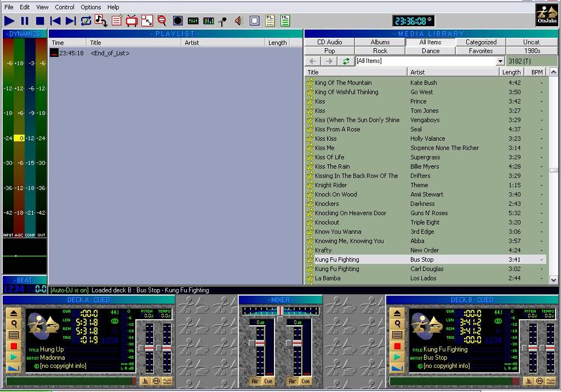Toggle the ML media library icon

285,20
